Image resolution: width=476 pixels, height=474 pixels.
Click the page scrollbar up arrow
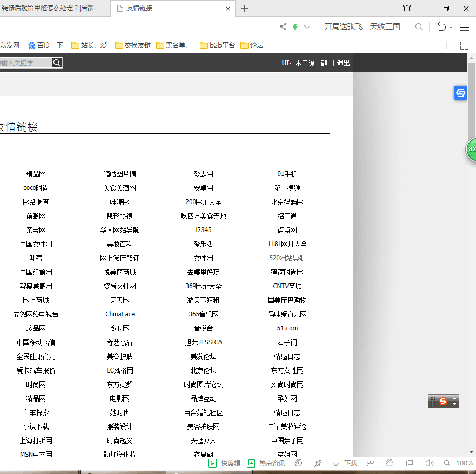pos(471,58)
